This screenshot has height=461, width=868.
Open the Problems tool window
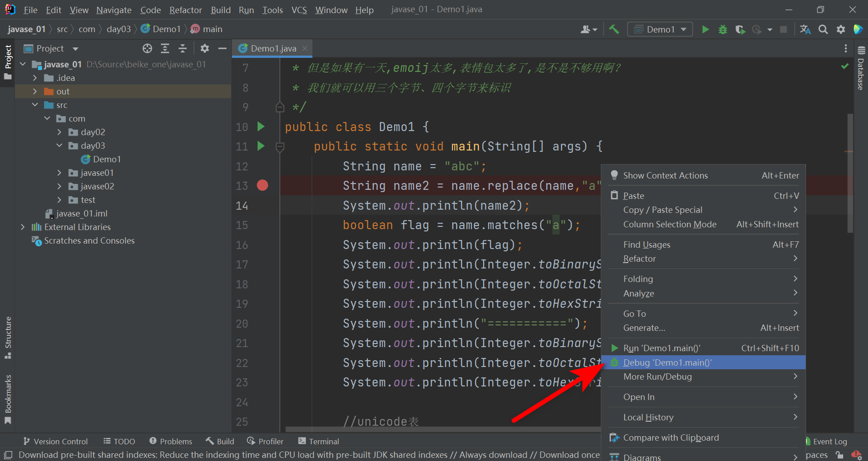(x=171, y=441)
